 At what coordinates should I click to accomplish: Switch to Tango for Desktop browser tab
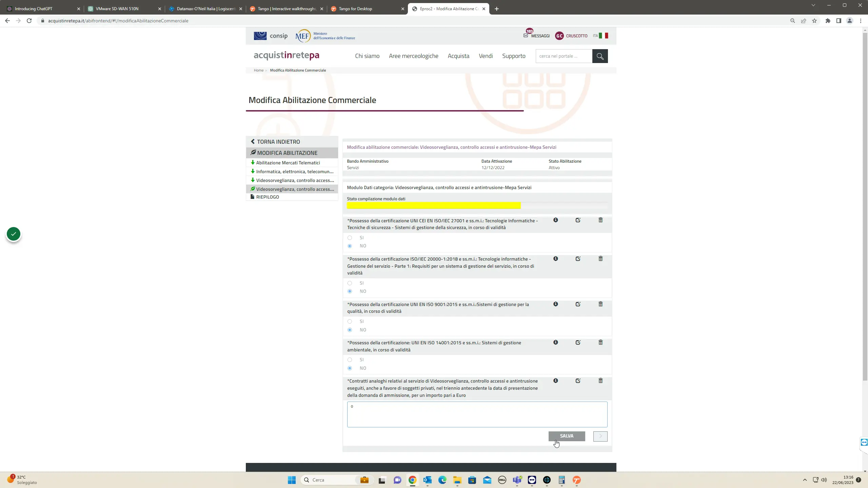click(368, 9)
